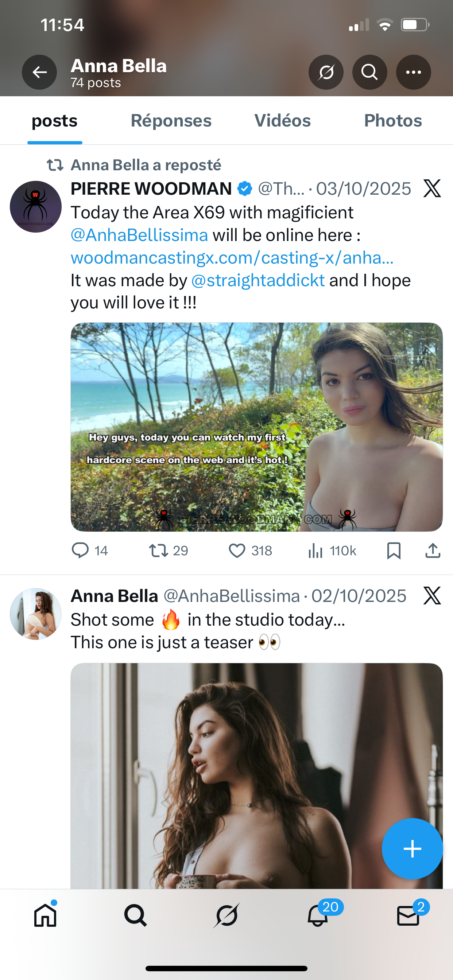Like the post with 318 likes

[237, 551]
